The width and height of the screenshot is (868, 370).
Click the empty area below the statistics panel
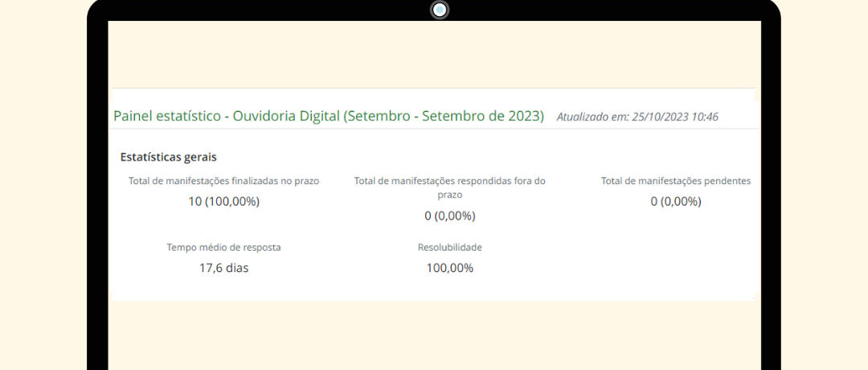point(434,335)
